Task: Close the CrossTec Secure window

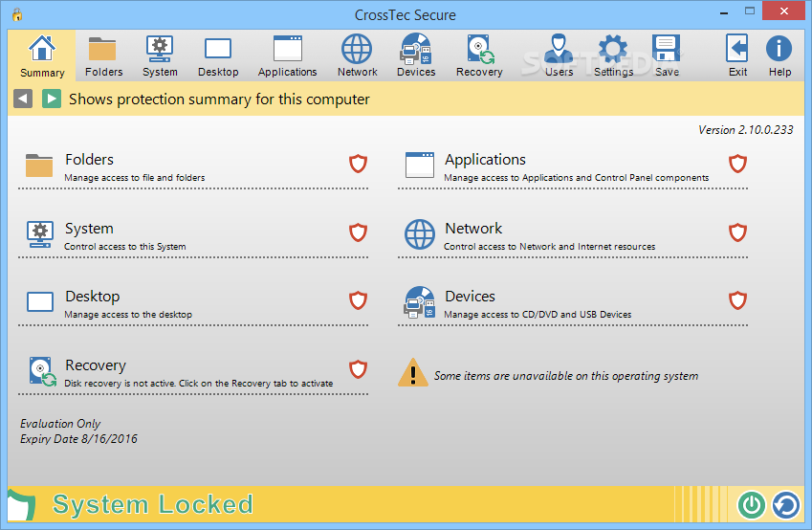Action: coord(784,11)
